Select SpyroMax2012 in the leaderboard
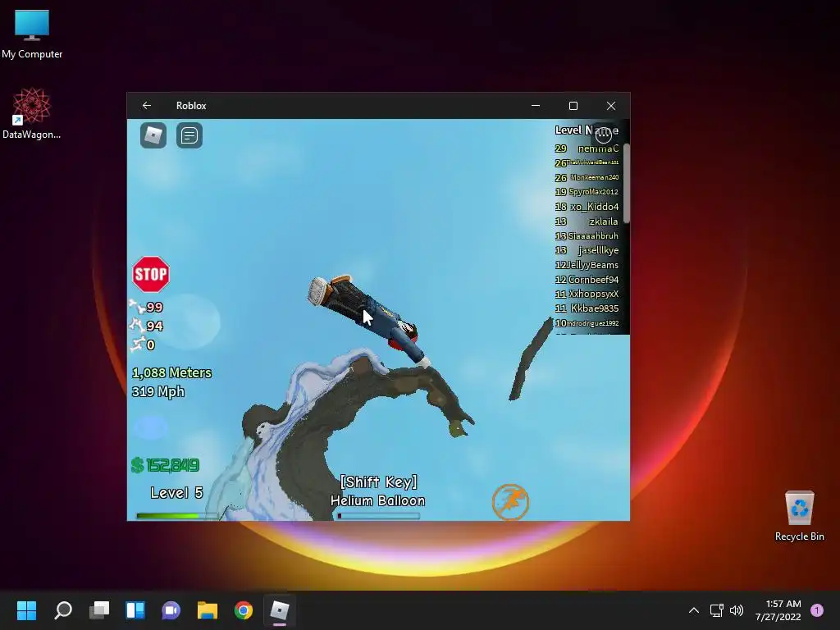This screenshot has width=840, height=630. [594, 192]
